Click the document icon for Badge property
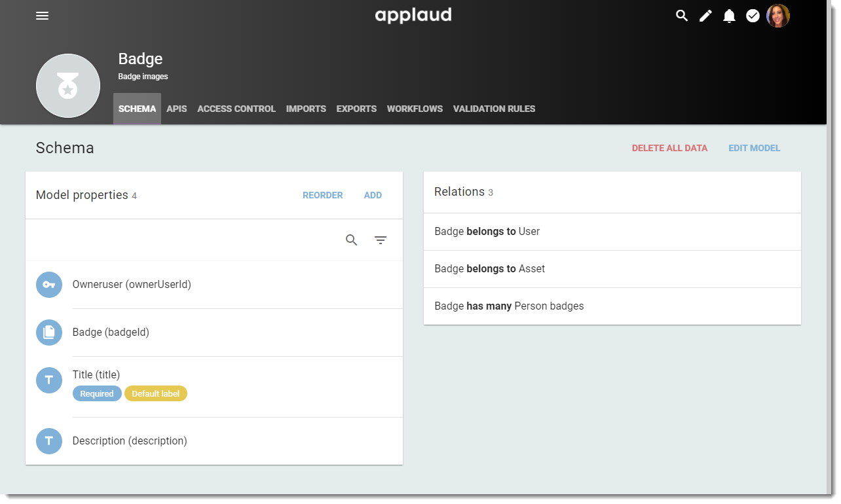The image size is (841, 504). click(x=49, y=333)
